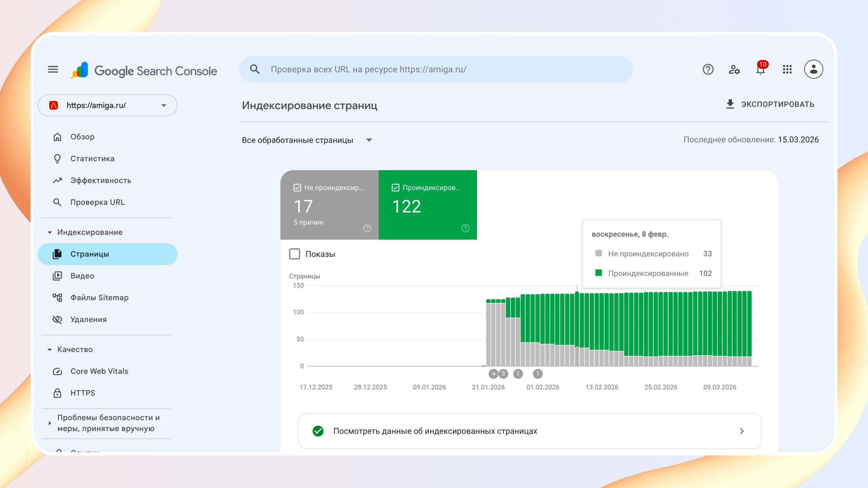868x488 pixels.
Task: Click help icon in the green indexed card
Action: point(465,228)
